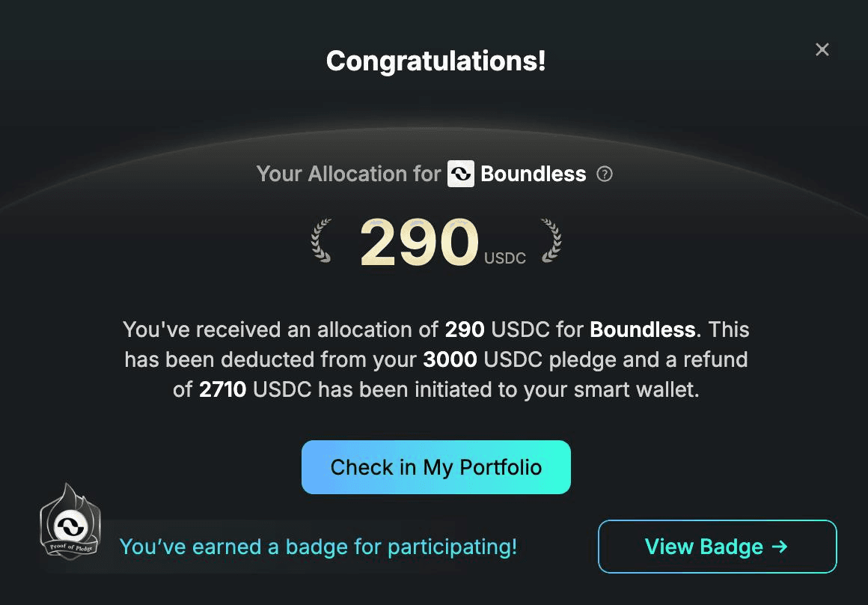Open Check in My Portfolio
This screenshot has height=605, width=868.
436,467
